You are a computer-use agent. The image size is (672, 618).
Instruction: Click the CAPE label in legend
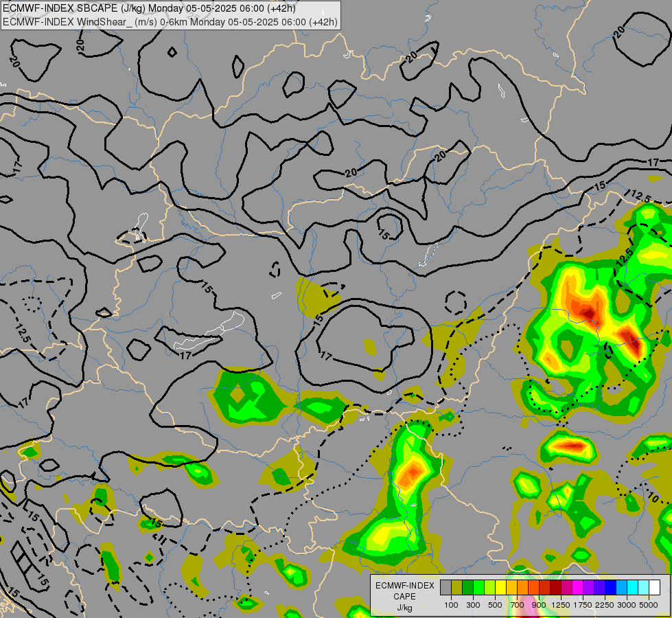tap(404, 597)
